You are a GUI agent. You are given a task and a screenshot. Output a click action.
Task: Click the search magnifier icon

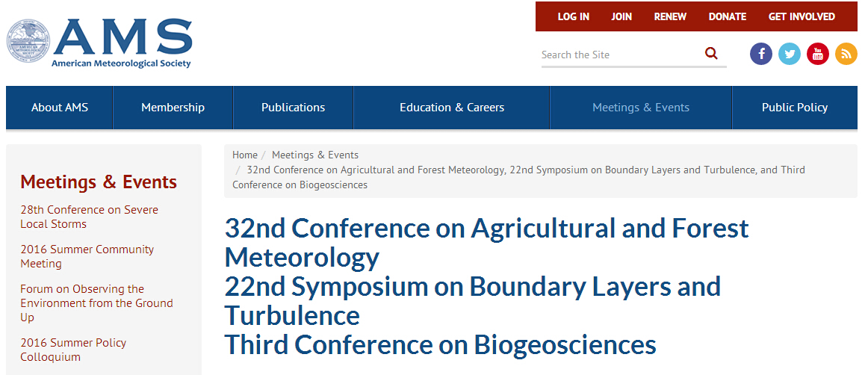711,54
